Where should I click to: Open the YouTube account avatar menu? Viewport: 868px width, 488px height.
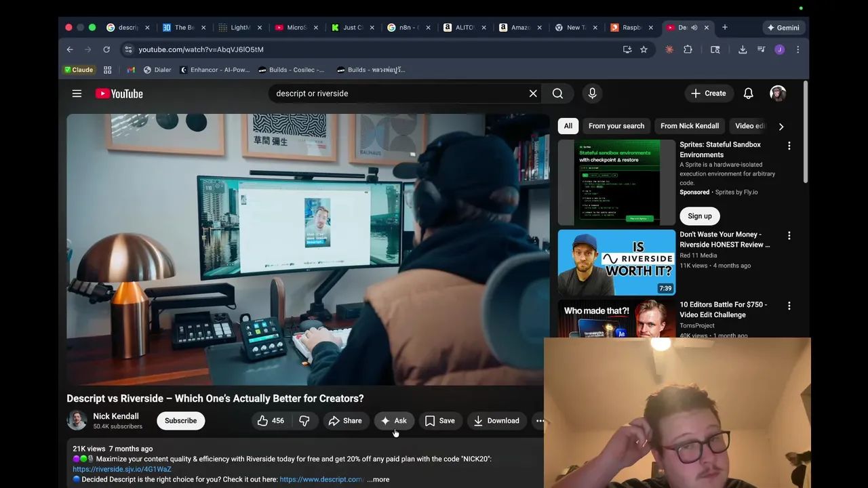tap(778, 94)
